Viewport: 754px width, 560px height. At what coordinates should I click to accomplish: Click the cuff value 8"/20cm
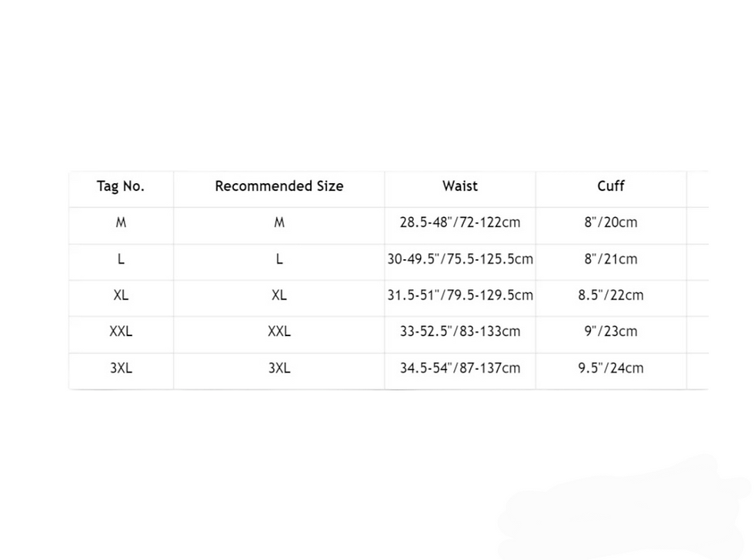(x=611, y=222)
